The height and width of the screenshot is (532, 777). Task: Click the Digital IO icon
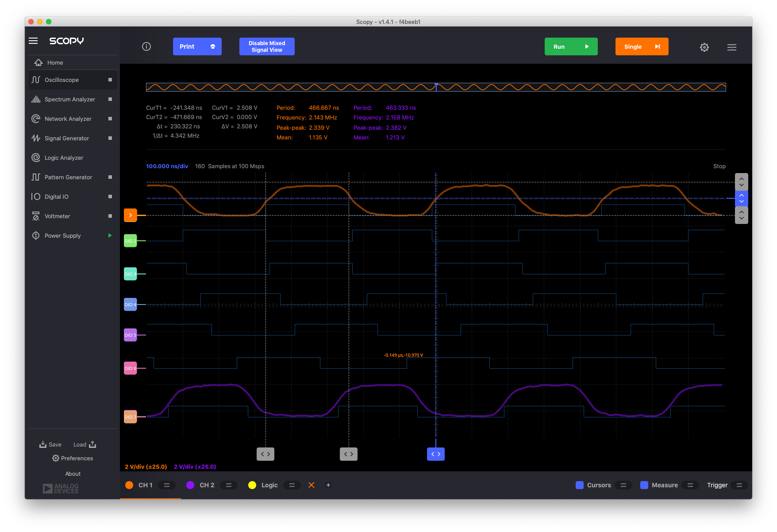tap(36, 197)
